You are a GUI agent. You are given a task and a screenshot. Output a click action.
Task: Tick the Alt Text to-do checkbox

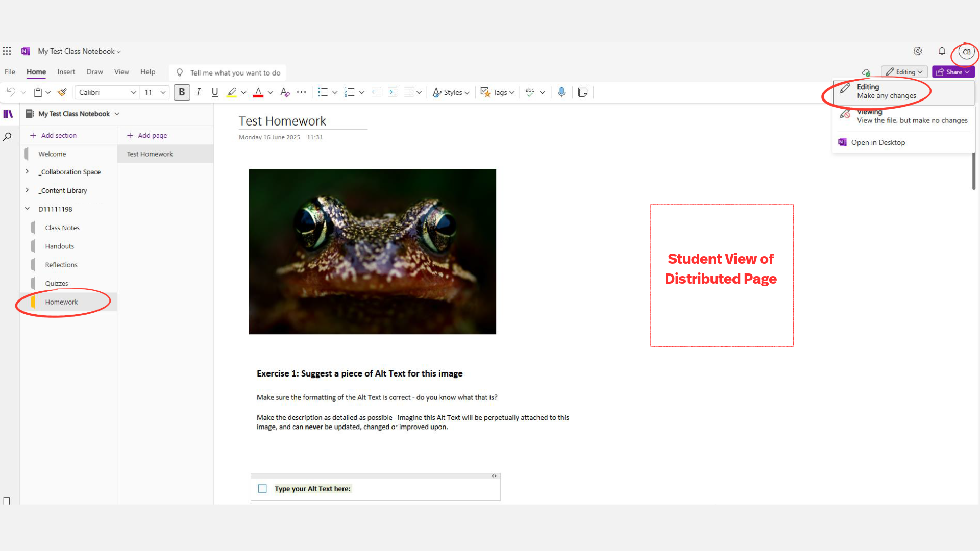262,488
